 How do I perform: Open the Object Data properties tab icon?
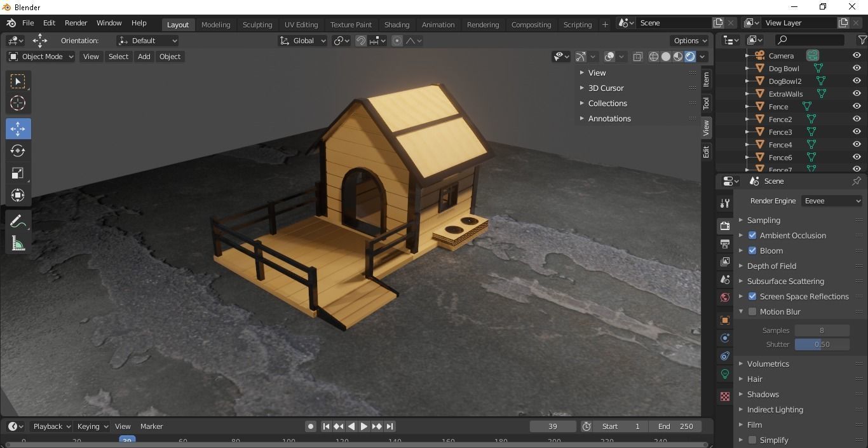pos(724,374)
